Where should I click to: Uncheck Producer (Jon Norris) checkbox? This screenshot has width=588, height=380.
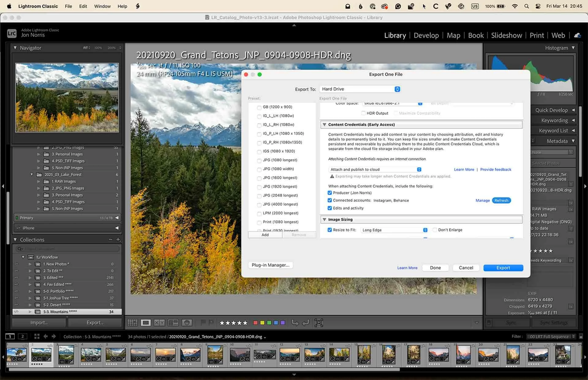[x=330, y=193]
